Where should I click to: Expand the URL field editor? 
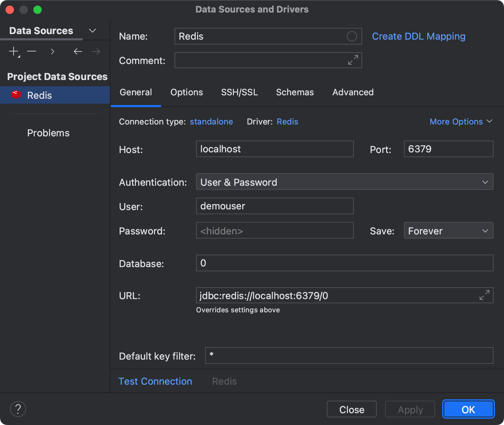484,295
